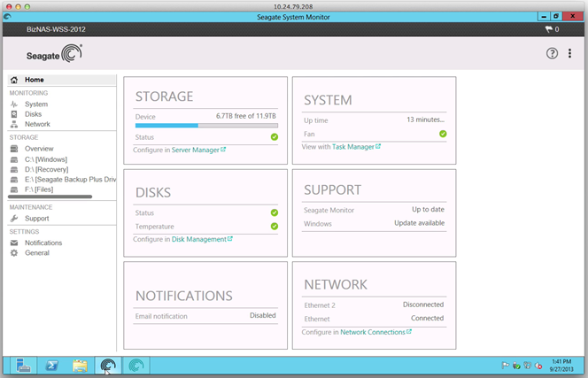Click the Seagate logo
The width and height of the screenshot is (588, 378).
[54, 53]
